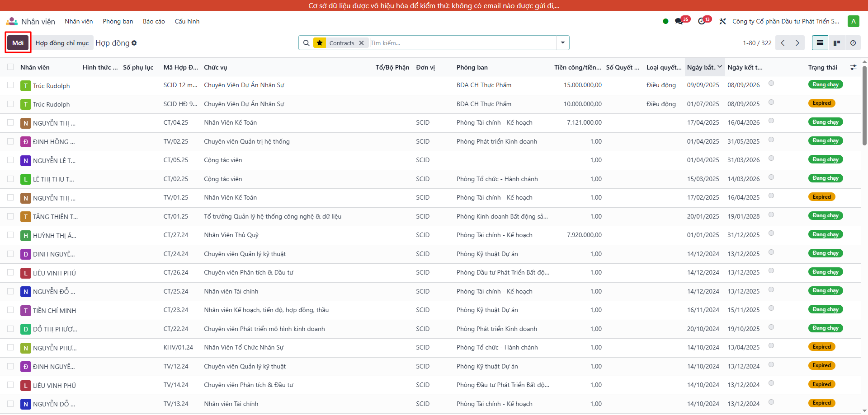Screen dimensions: 868x415
Task: Click Expired badge in KHV/01.24 row
Action: (821, 347)
